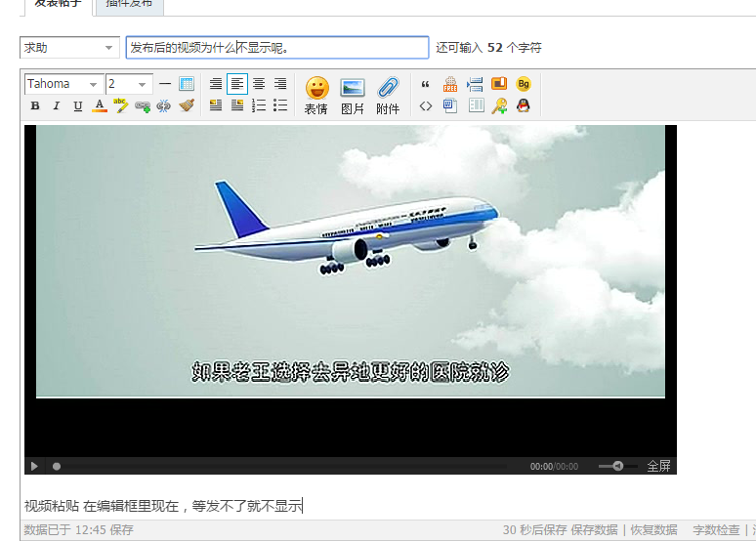The image size is (756, 542).
Task: Open the 表情 emoticon picker
Action: [316, 96]
